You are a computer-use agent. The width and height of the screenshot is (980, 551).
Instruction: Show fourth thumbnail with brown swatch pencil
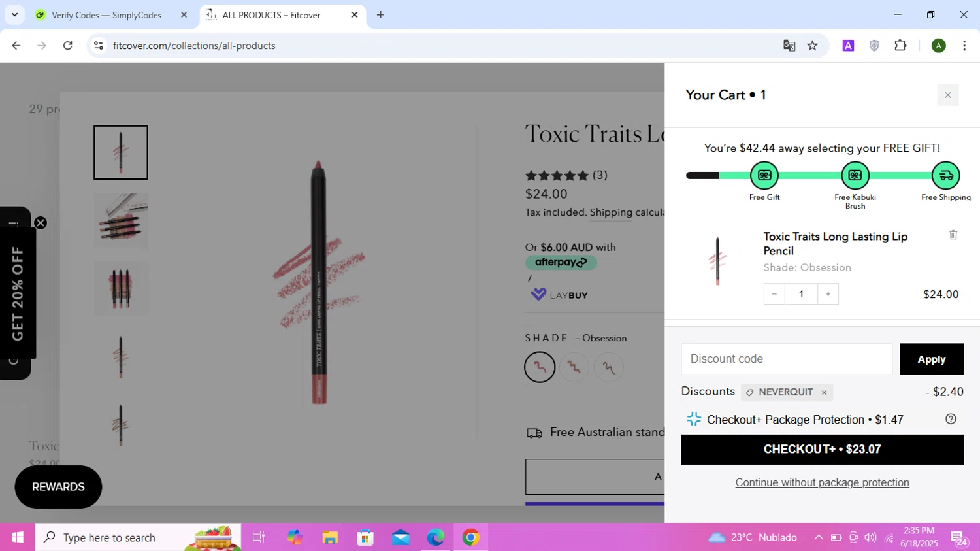point(121,357)
